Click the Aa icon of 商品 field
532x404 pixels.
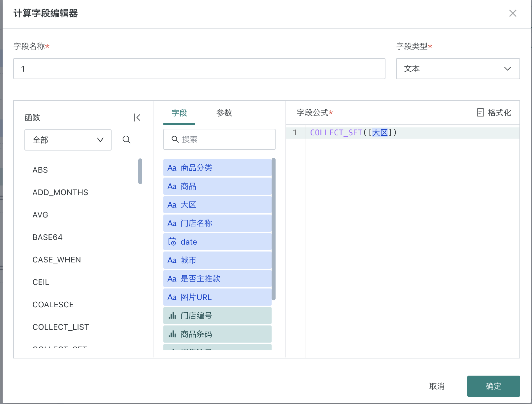point(172,186)
